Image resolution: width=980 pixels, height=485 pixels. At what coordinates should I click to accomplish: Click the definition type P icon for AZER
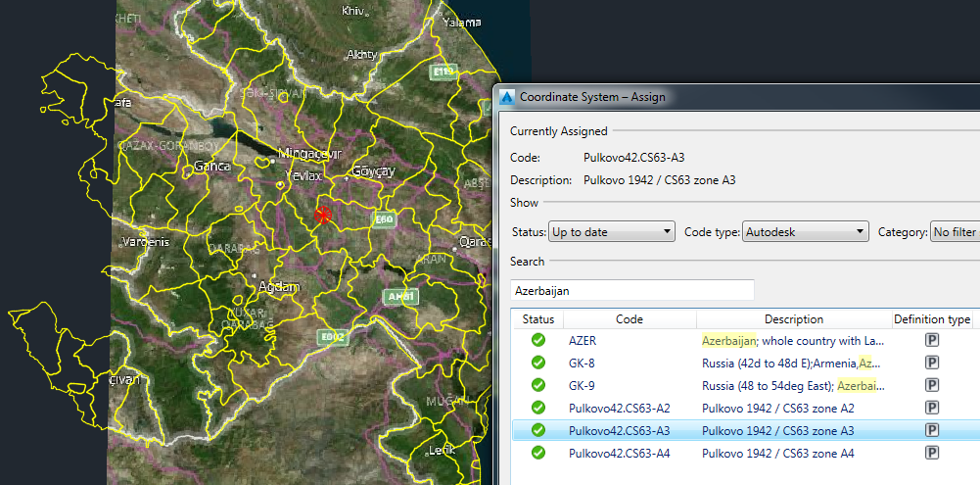point(932,340)
